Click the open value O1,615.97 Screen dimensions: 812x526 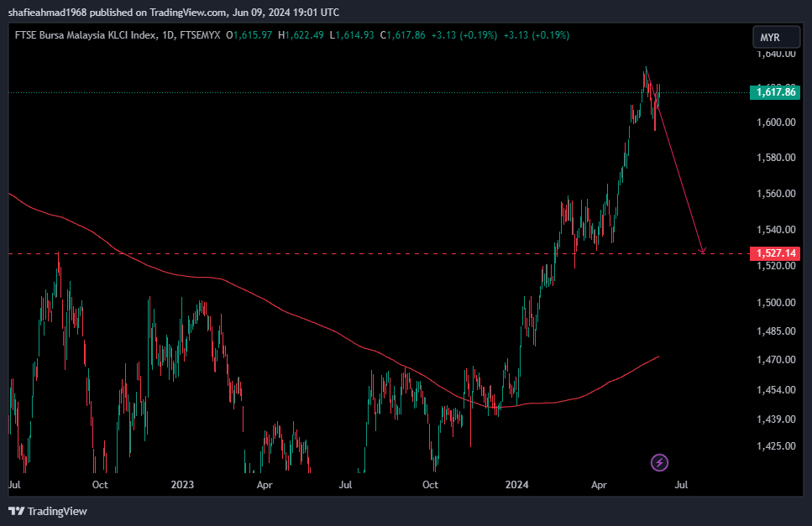249,35
